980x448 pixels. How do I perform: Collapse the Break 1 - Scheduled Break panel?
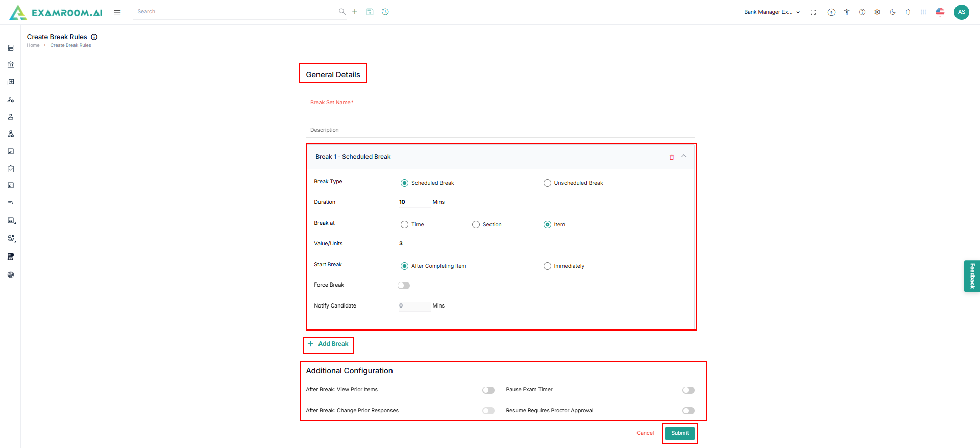[684, 156]
